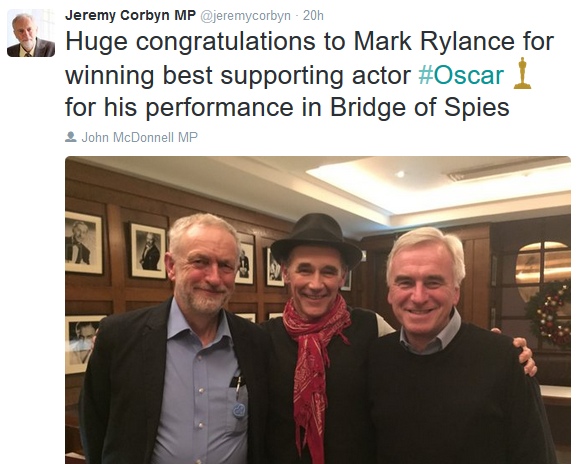This screenshot has height=464, width=578.
Task: Click the 'Bridge of Spies' tweet text
Action: (419, 107)
